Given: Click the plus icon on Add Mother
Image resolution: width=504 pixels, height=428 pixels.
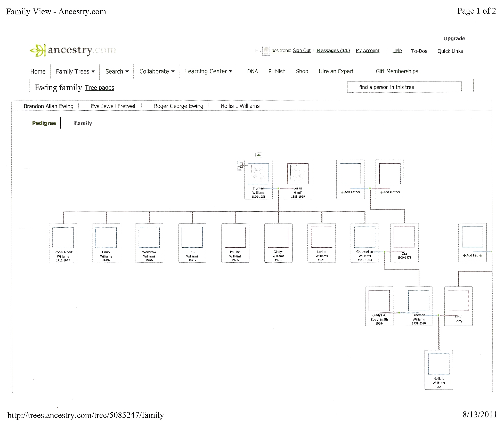Looking at the screenshot, I should point(381,192).
